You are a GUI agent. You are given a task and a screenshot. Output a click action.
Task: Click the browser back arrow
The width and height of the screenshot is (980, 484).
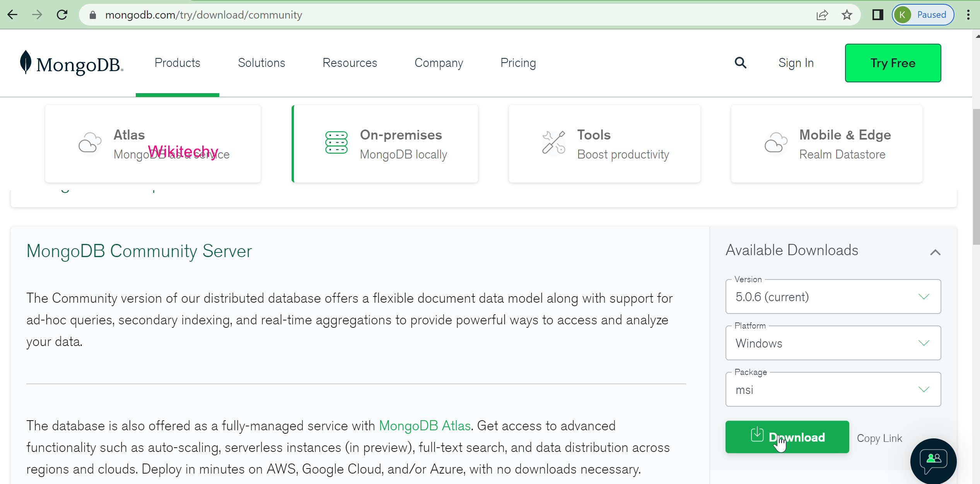pyautogui.click(x=12, y=15)
